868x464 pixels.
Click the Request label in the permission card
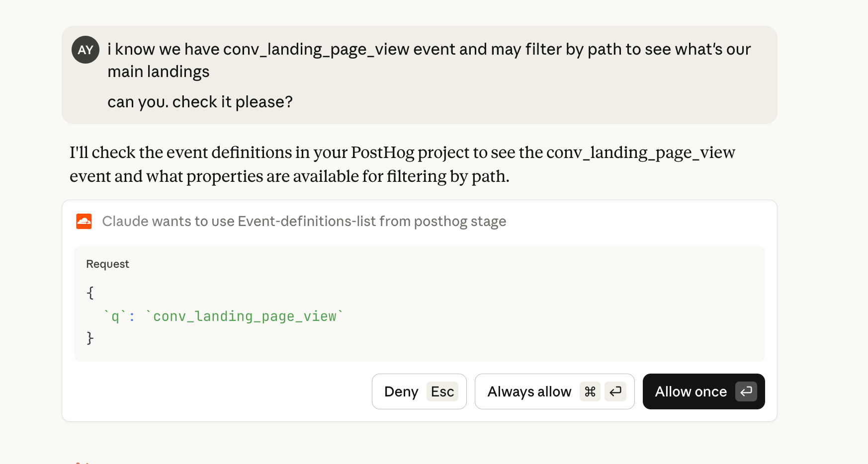(x=107, y=264)
